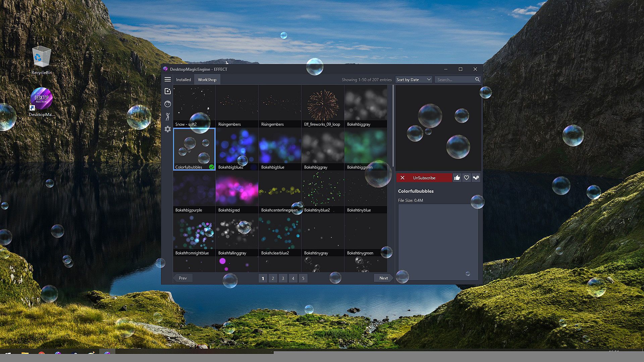This screenshot has width=644, height=362.
Task: Click the effects list vertical scrollbar
Action: click(393, 126)
